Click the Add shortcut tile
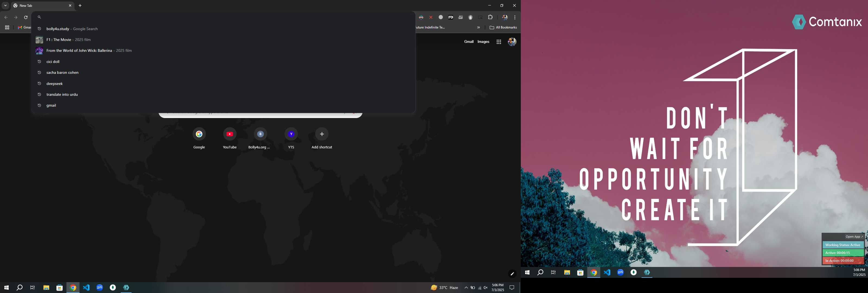This screenshot has height=293, width=868. point(322,138)
